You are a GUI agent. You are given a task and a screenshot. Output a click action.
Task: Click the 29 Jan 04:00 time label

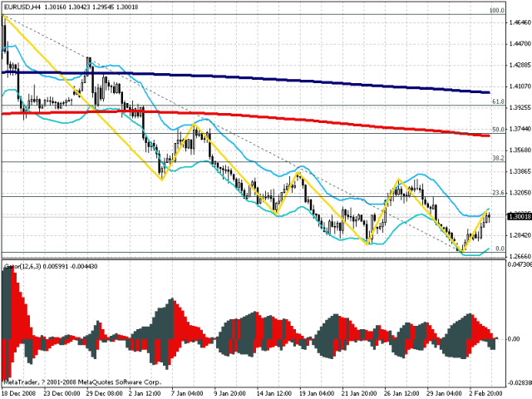pyautogui.click(x=445, y=393)
